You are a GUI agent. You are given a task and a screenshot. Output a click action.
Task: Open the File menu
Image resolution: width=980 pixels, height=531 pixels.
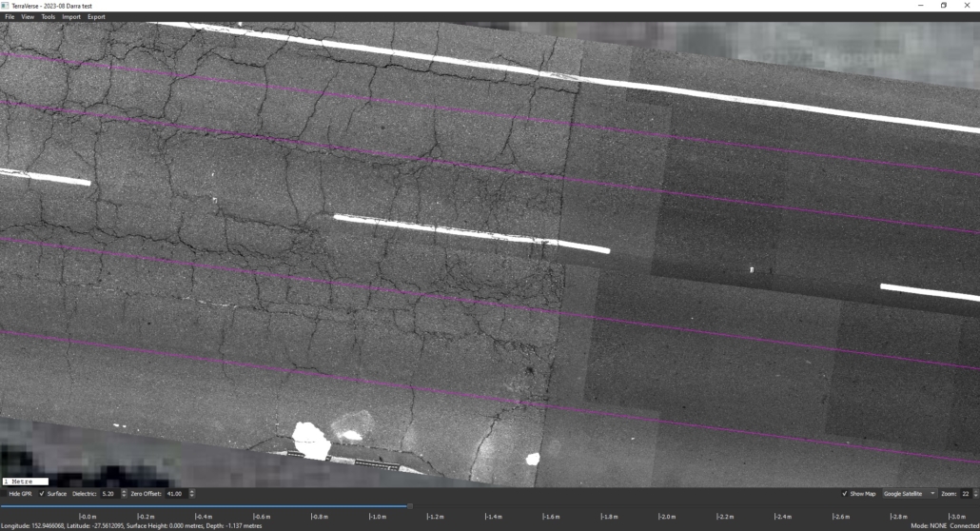tap(10, 17)
